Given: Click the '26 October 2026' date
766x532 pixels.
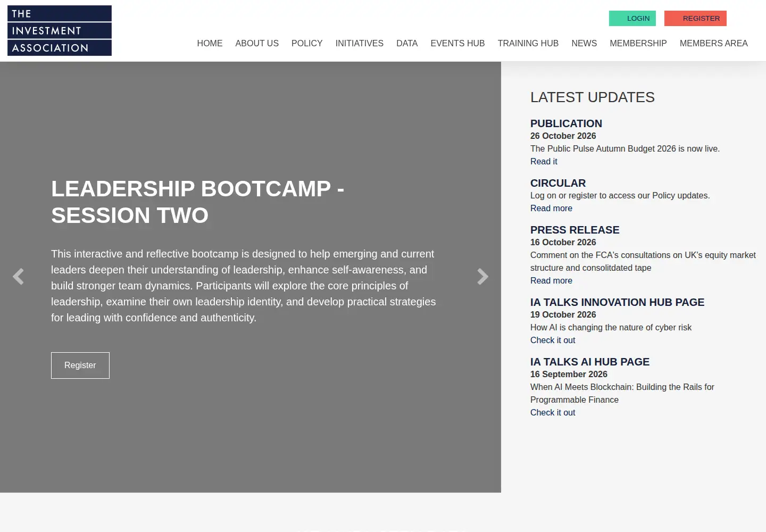Looking at the screenshot, I should click(x=563, y=136).
